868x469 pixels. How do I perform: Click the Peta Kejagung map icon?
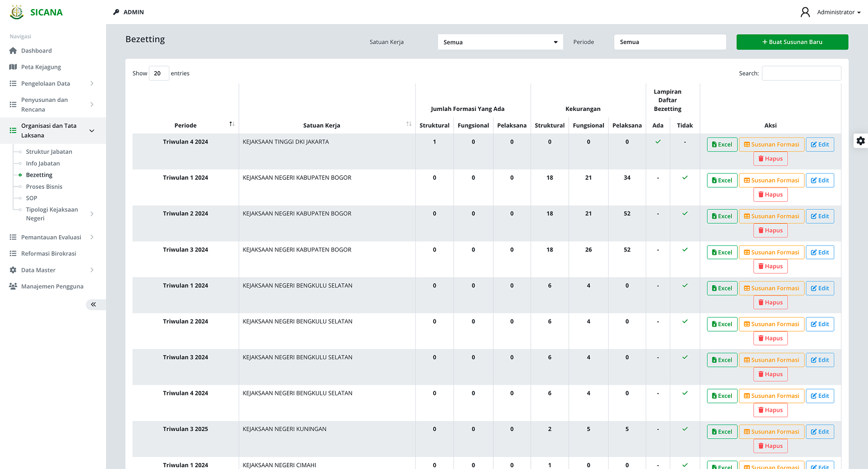(x=13, y=67)
